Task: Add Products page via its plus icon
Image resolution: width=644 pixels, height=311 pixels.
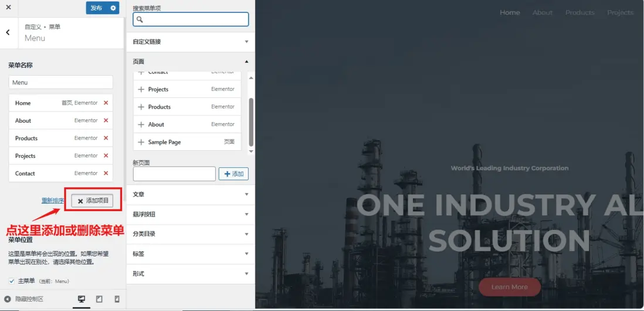Action: tap(141, 107)
